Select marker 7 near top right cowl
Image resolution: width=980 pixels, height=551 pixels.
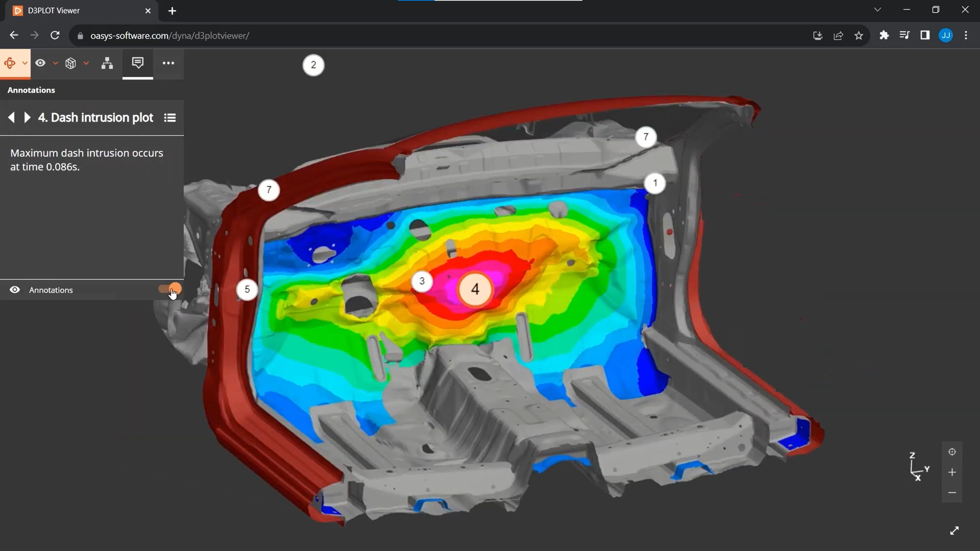[x=646, y=137]
